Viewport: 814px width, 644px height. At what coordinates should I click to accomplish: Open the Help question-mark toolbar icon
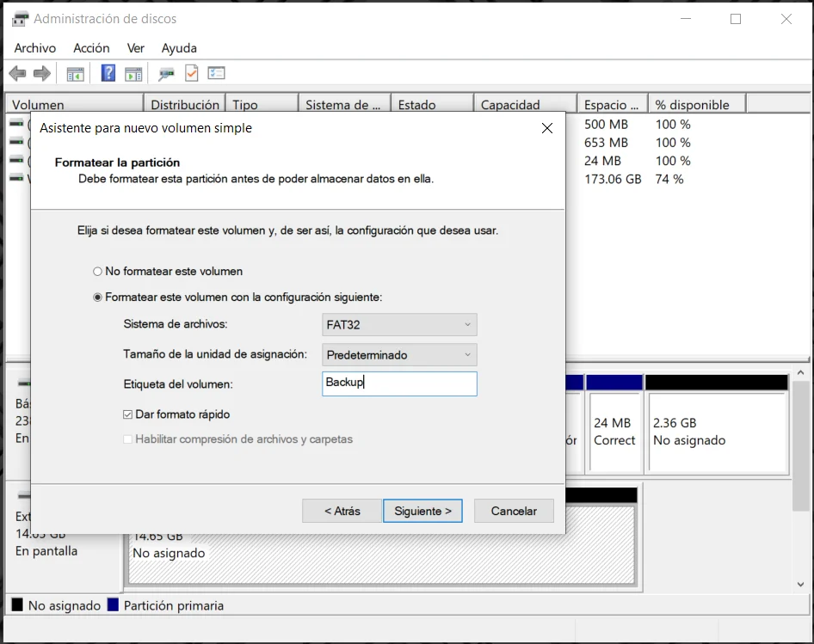[x=108, y=73]
